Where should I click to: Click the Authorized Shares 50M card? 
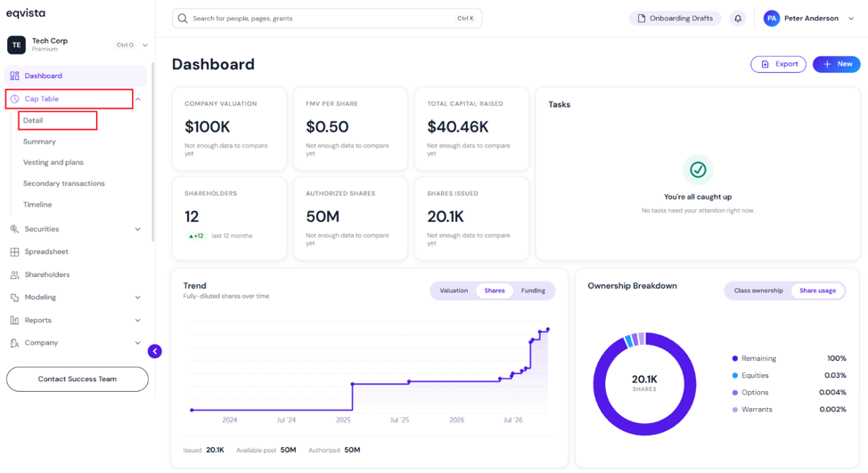coord(350,218)
